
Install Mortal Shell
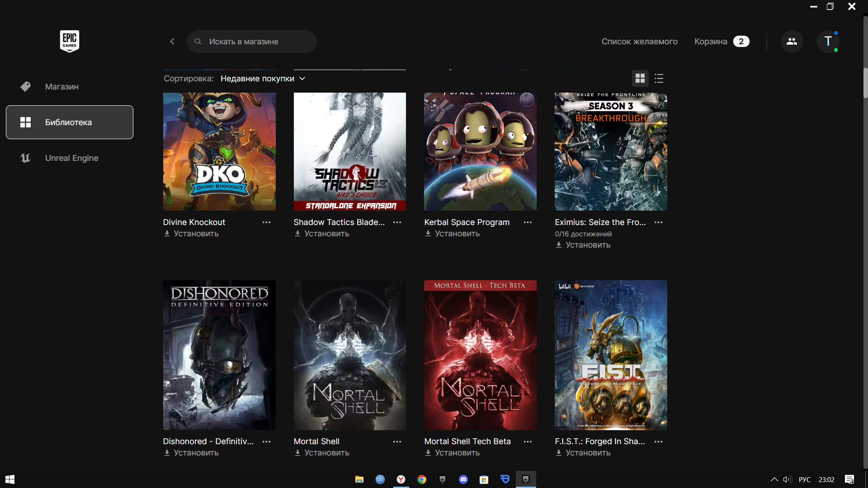click(322, 453)
